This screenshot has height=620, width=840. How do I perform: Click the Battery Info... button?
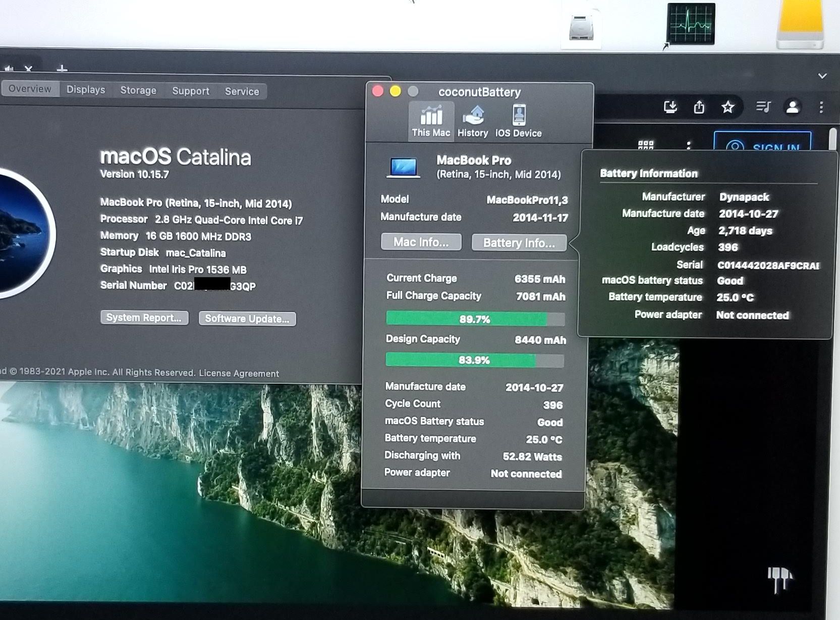(519, 243)
